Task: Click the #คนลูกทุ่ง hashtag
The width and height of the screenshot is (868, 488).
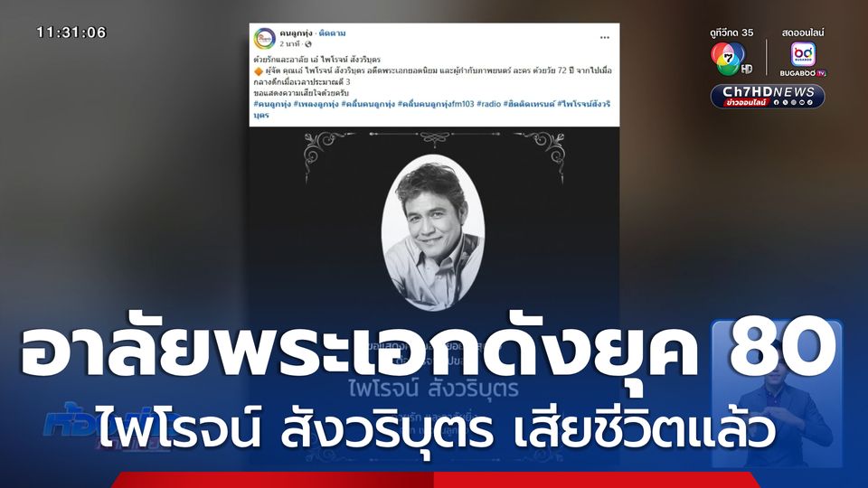Action: (272, 104)
